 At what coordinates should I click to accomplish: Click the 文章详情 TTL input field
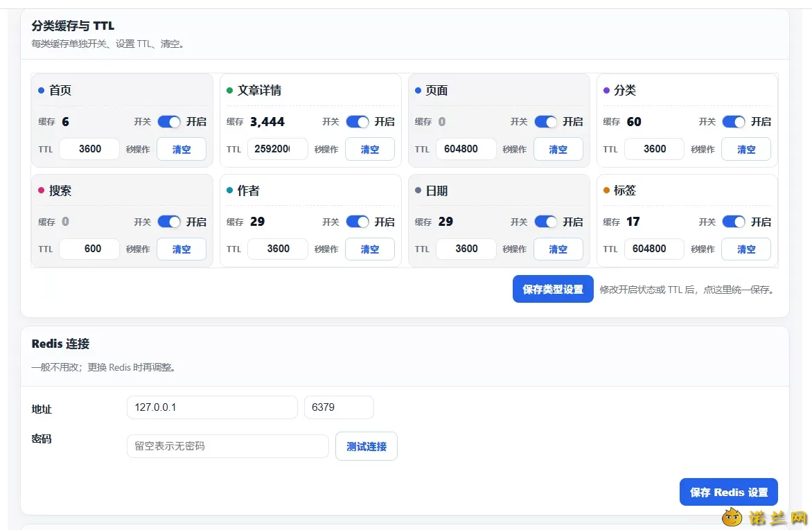[x=278, y=149]
